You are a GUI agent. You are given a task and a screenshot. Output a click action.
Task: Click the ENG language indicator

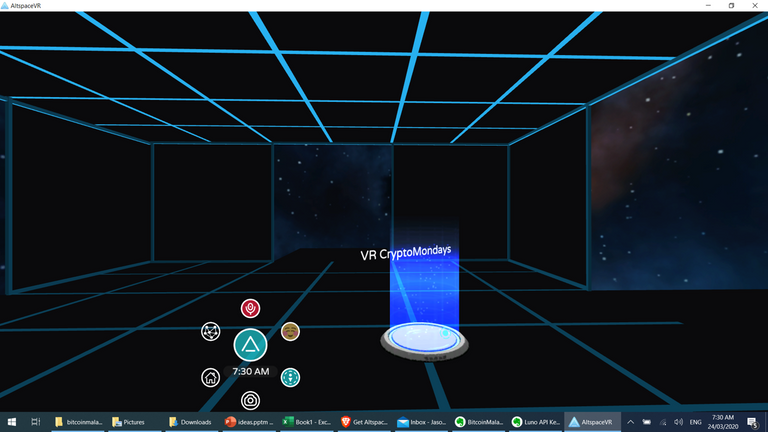pyautogui.click(x=695, y=422)
